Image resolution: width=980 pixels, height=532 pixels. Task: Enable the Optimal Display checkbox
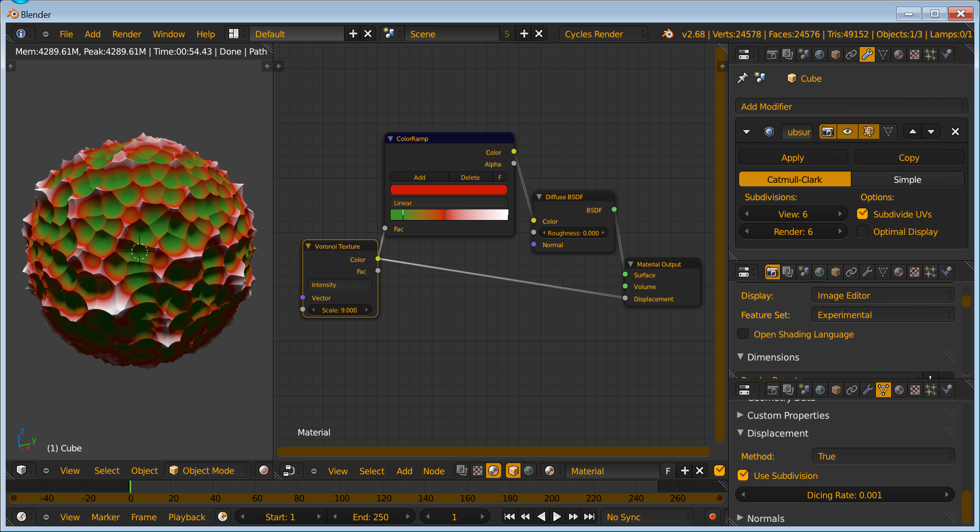point(863,231)
